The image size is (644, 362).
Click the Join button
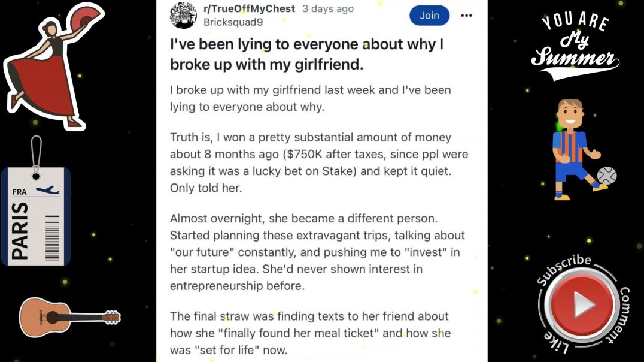(429, 16)
